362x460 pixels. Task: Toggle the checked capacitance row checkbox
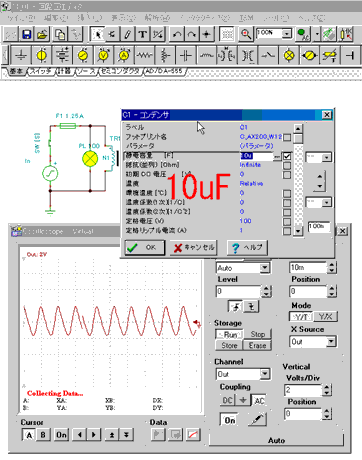(287, 156)
